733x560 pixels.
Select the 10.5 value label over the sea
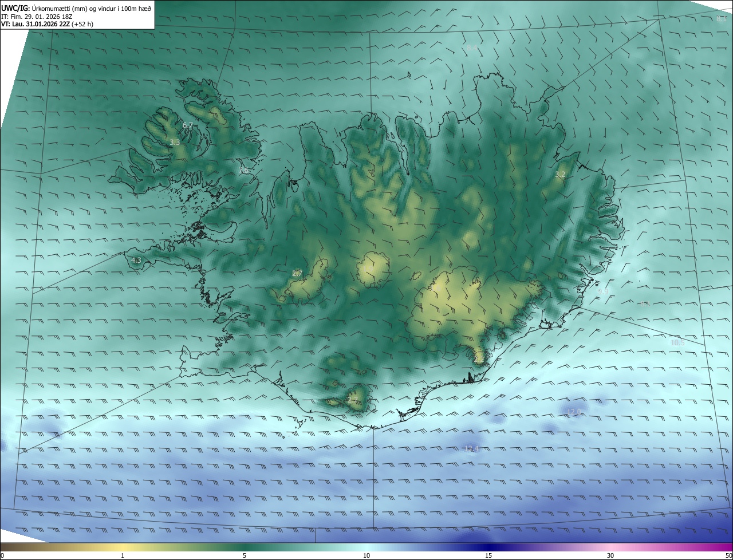point(677,342)
